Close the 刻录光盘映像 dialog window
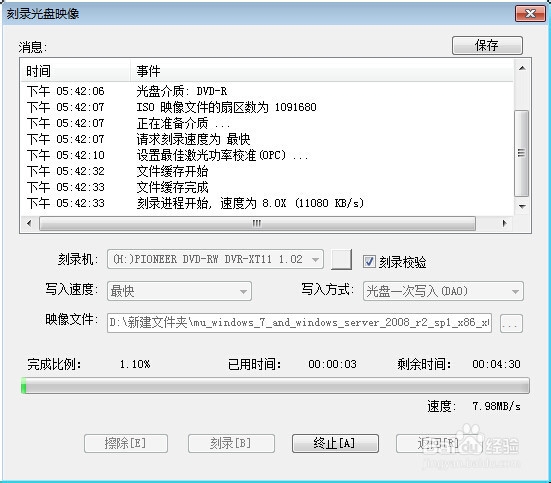This screenshot has height=483, width=551. pyautogui.click(x=530, y=14)
